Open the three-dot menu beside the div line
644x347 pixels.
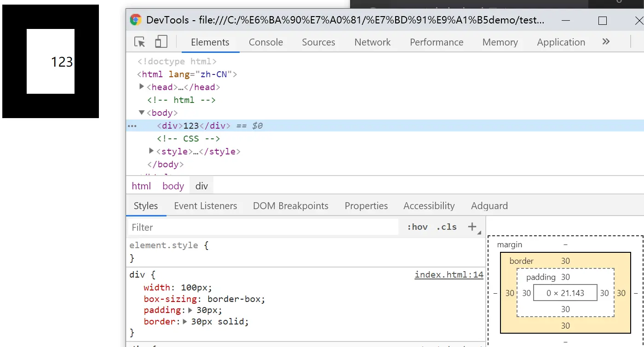click(132, 125)
